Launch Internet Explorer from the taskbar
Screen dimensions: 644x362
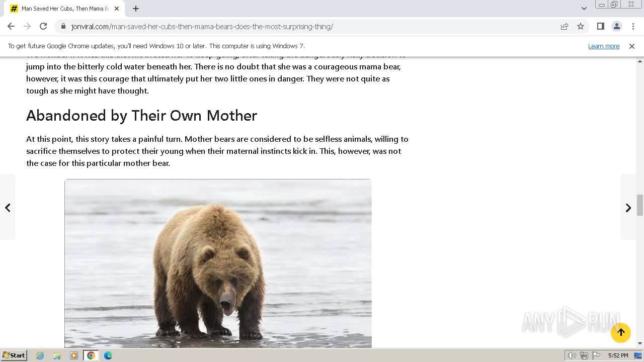pos(40,355)
